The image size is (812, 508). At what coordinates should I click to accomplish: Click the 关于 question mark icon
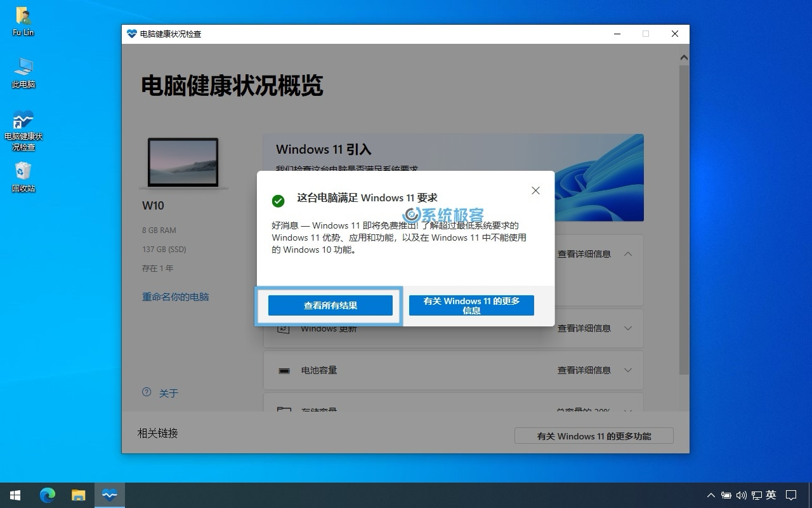147,392
